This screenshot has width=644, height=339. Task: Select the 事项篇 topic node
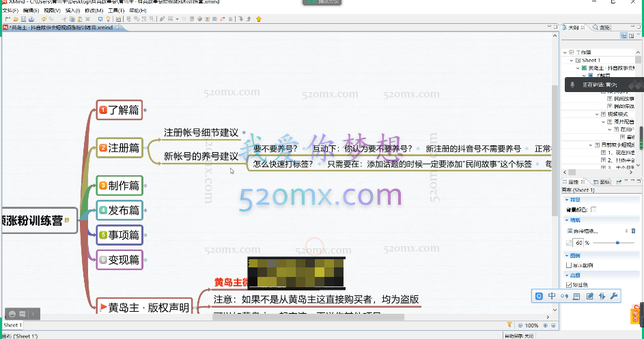(x=120, y=235)
